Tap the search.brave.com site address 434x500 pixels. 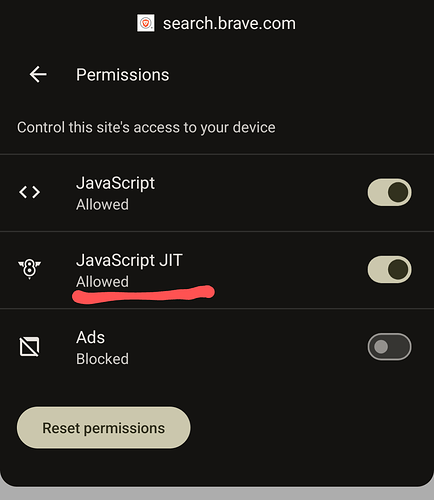pyautogui.click(x=229, y=24)
